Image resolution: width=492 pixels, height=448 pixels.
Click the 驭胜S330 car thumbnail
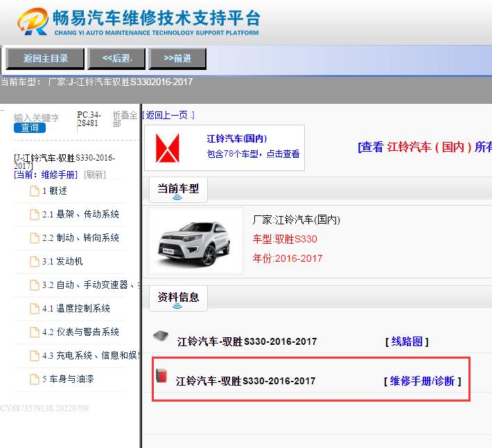point(195,241)
